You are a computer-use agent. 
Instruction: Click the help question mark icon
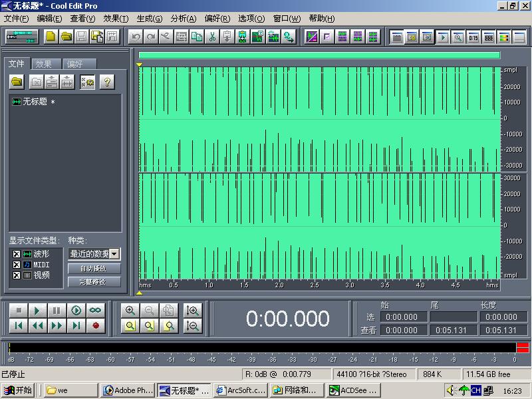click(x=107, y=82)
